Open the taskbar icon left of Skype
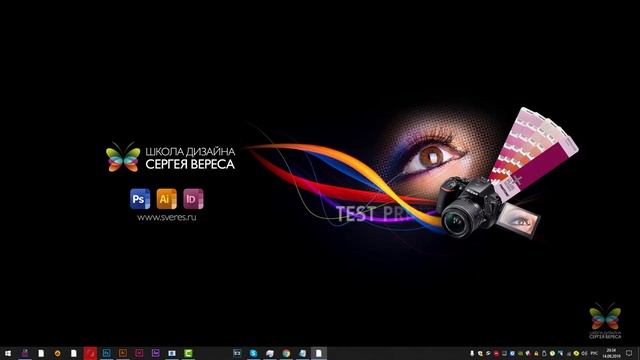 [237, 353]
